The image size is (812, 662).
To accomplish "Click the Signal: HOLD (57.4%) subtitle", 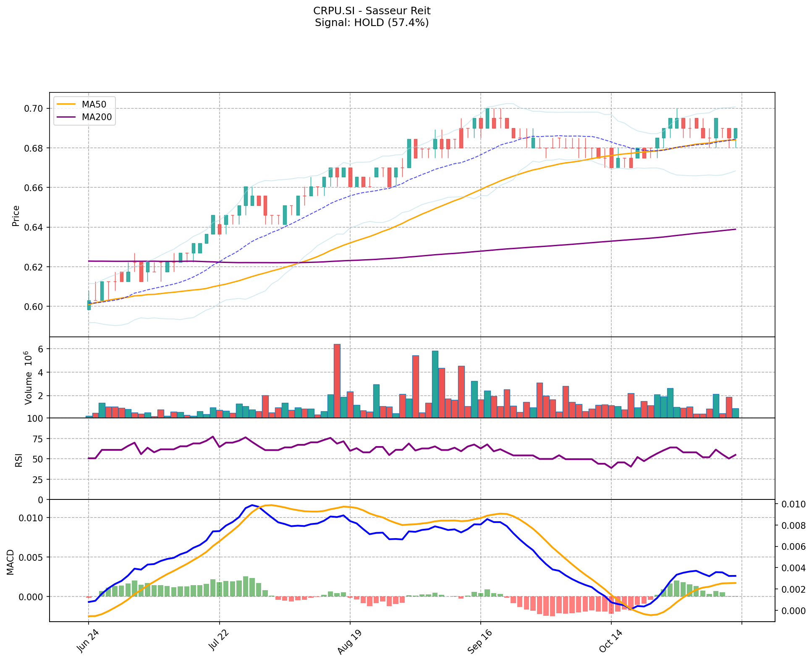I will click(x=372, y=23).
